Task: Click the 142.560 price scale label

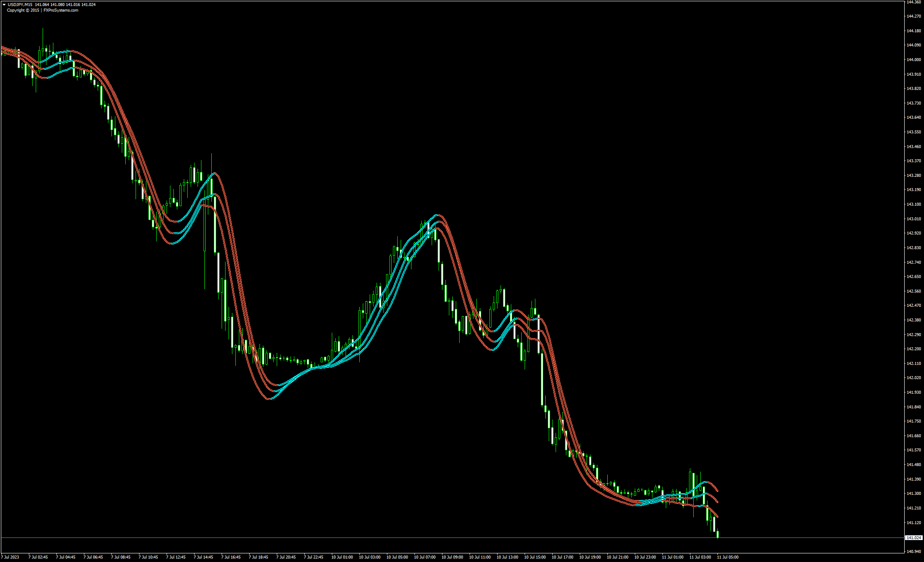Action: click(x=914, y=291)
